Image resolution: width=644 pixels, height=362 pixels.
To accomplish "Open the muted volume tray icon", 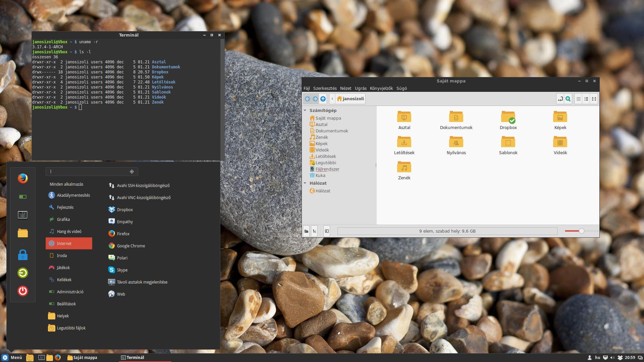I will tap(613, 357).
